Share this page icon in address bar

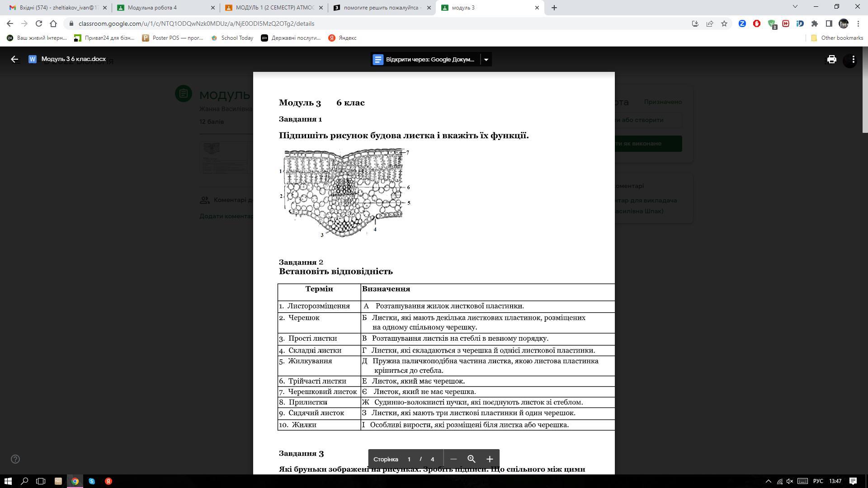click(710, 23)
